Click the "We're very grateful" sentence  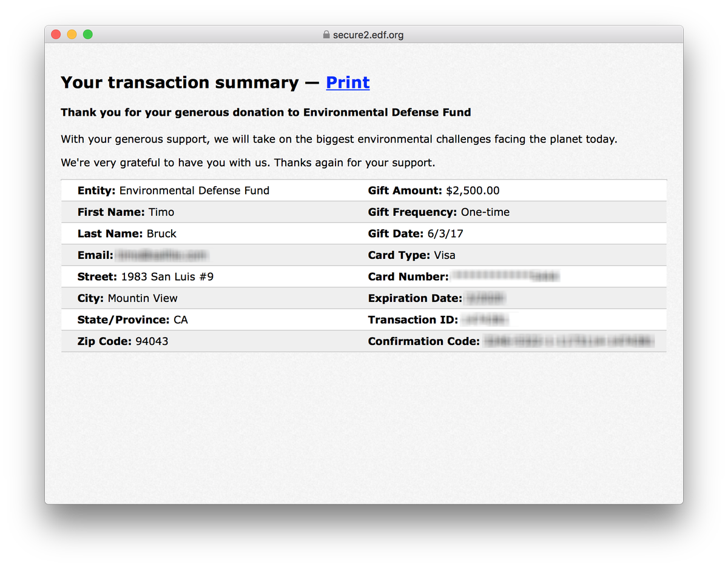[x=248, y=163]
